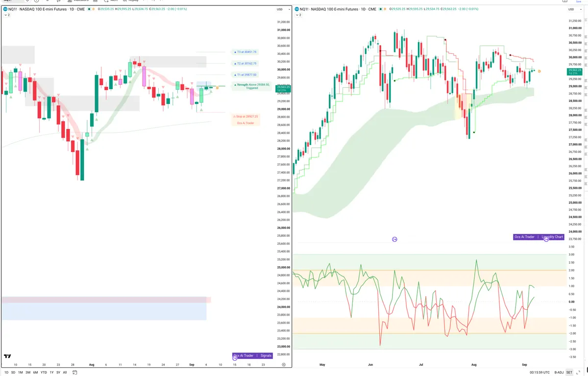Click NQ1! symbol logo on left chart
The height and width of the screenshot is (376, 588).
tap(5, 9)
